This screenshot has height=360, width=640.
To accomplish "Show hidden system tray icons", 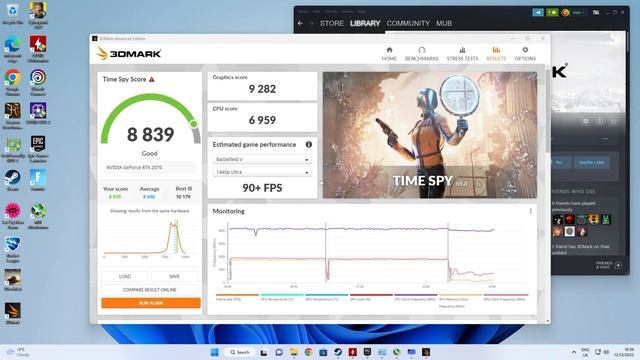I will pos(573,352).
